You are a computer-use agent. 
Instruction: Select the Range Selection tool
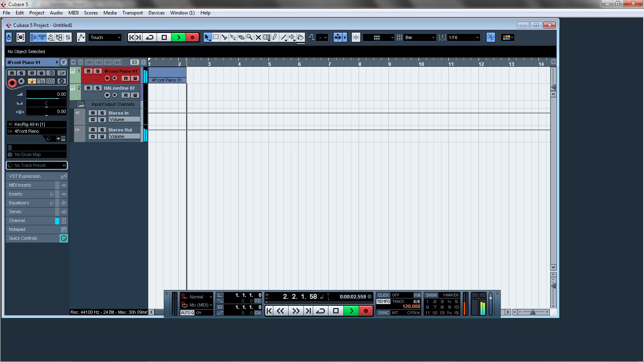pos(216,37)
